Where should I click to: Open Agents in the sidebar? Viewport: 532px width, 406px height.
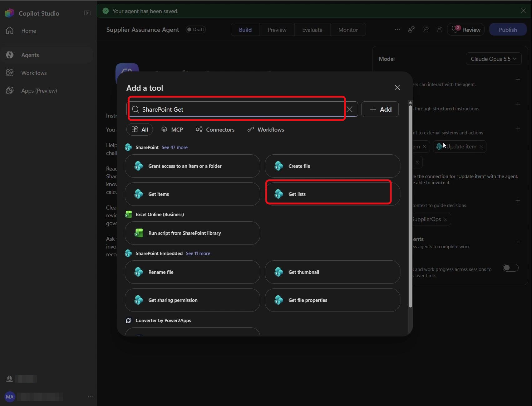click(47, 55)
